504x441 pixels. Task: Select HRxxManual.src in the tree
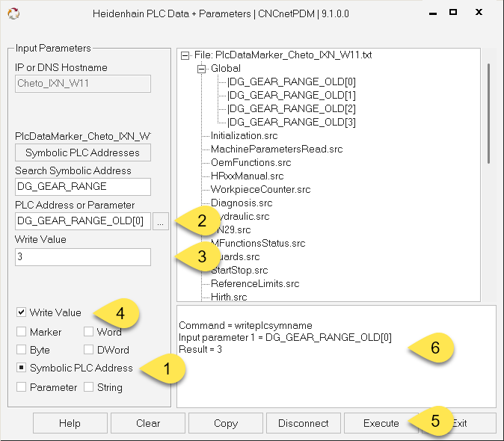248,176
